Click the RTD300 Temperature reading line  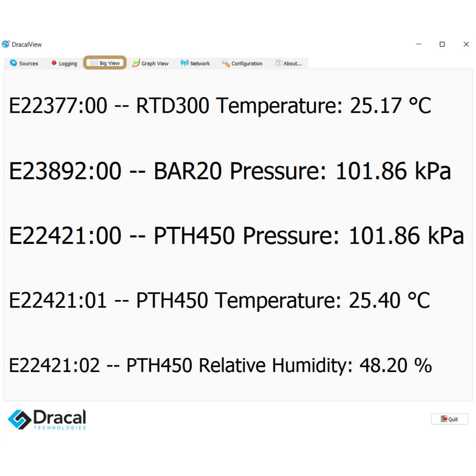220,106
